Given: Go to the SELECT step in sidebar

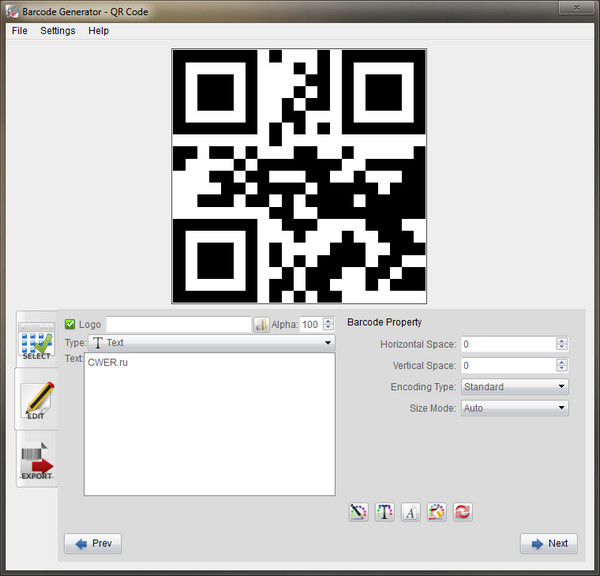Looking at the screenshot, I should tap(37, 340).
